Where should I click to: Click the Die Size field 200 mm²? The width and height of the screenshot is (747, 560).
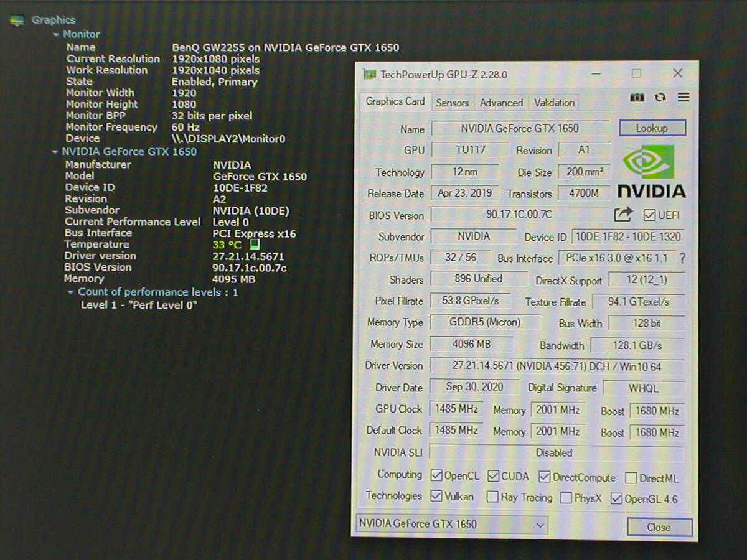(583, 172)
